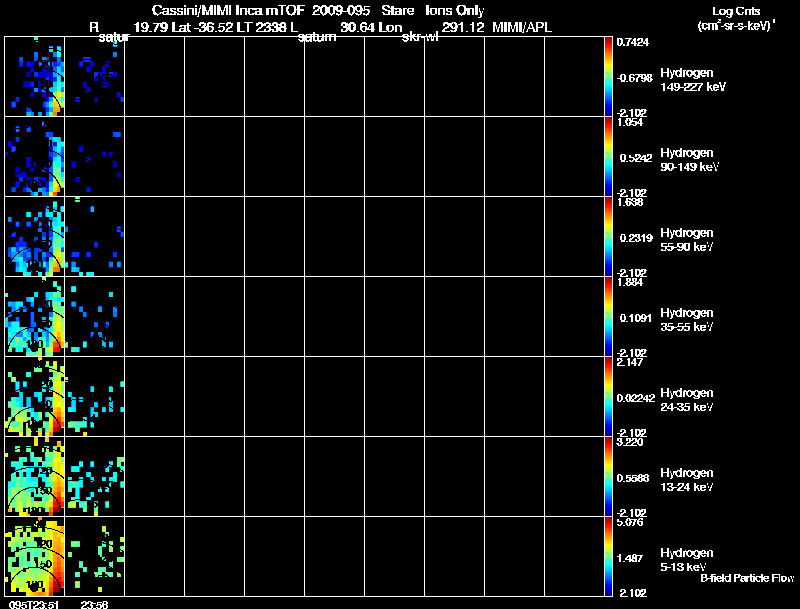Select the 13-24 keV panel at 23:51
Image resolution: width=800 pixels, height=609 pixels.
[x=35, y=477]
